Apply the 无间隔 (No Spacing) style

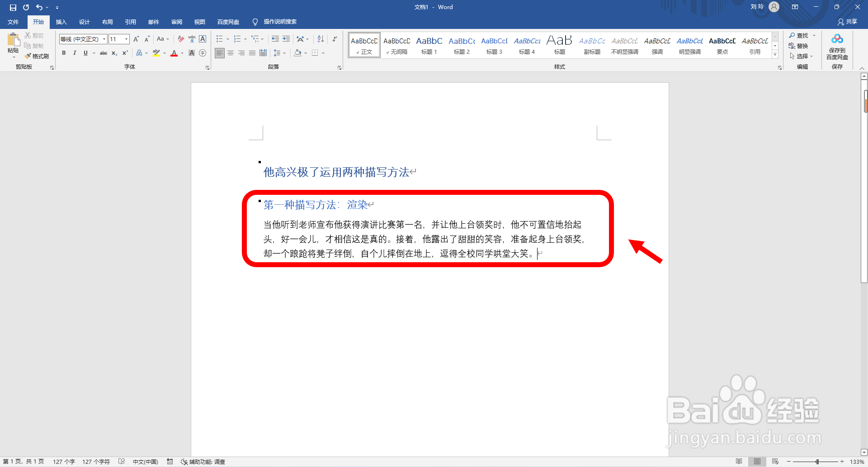[397, 45]
